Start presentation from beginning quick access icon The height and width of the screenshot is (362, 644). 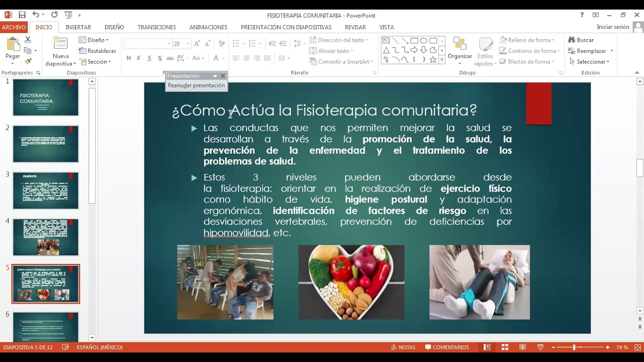(x=68, y=15)
